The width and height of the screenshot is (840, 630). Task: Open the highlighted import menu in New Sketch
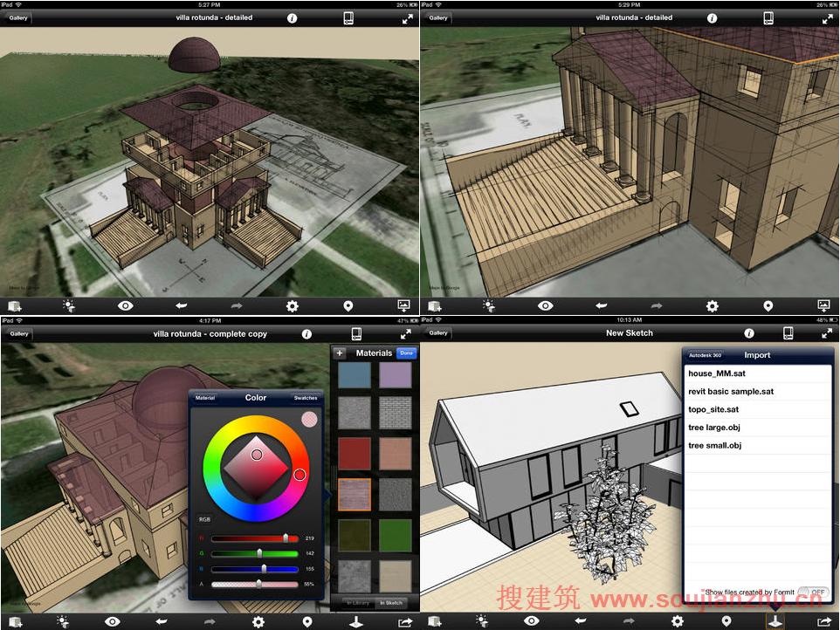click(x=773, y=621)
